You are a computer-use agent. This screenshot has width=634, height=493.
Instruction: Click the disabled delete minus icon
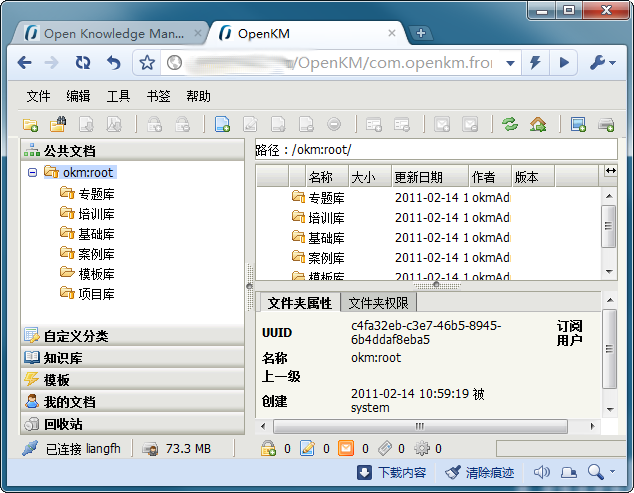(334, 124)
